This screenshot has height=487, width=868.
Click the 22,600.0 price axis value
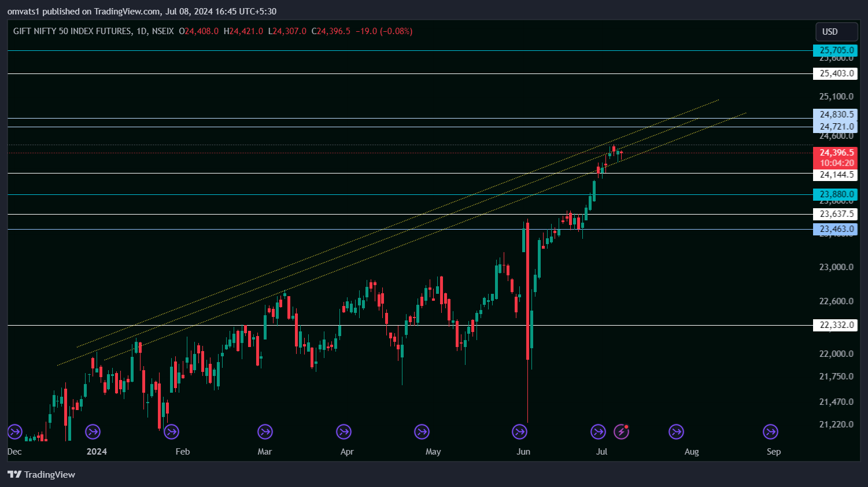click(836, 301)
